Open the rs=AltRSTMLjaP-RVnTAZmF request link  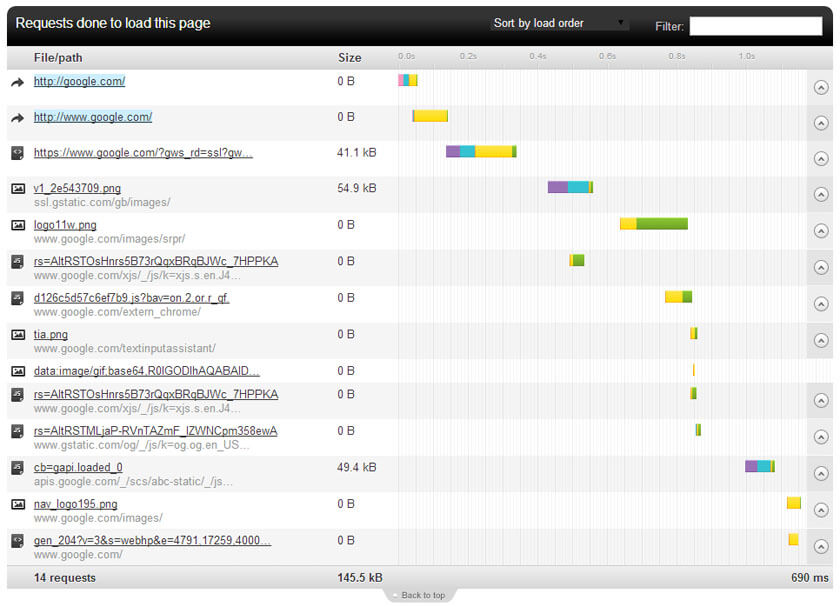click(155, 431)
